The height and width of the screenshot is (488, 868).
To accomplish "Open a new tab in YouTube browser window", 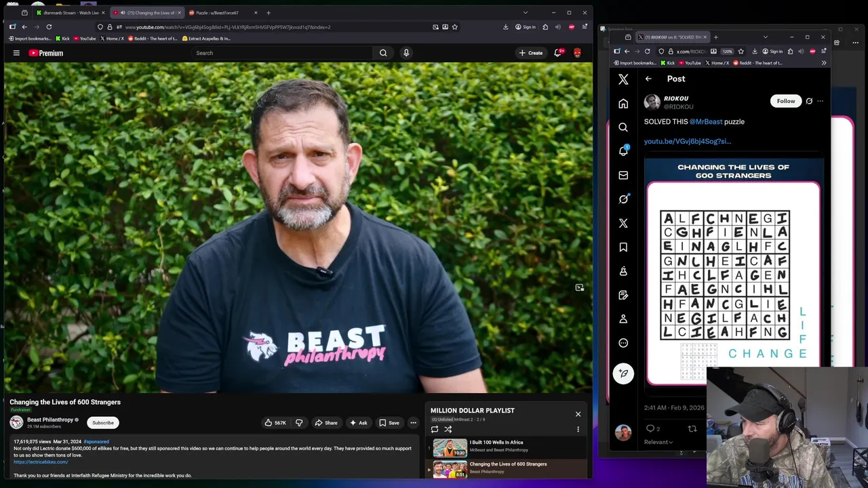I will point(269,12).
